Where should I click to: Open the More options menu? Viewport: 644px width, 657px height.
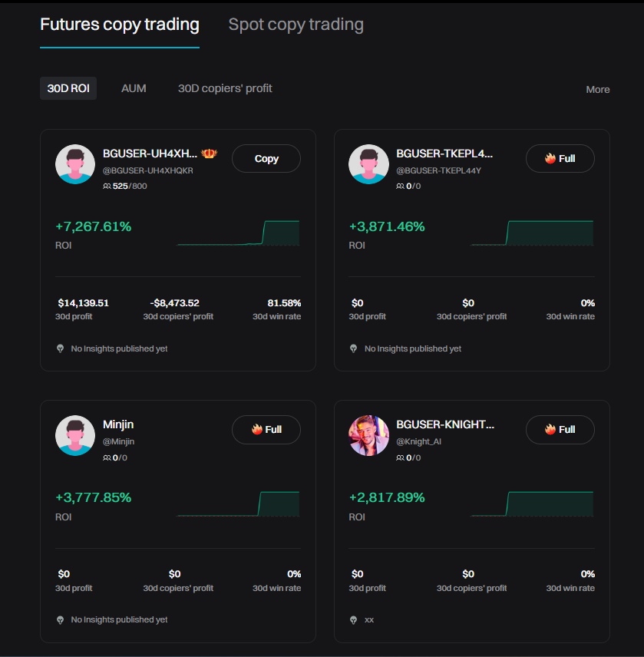(x=597, y=89)
